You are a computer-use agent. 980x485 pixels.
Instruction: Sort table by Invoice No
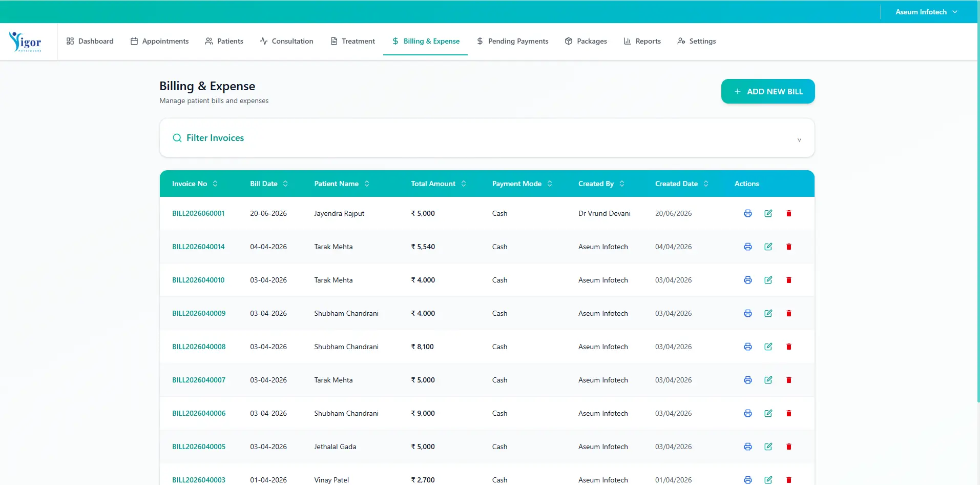(195, 184)
